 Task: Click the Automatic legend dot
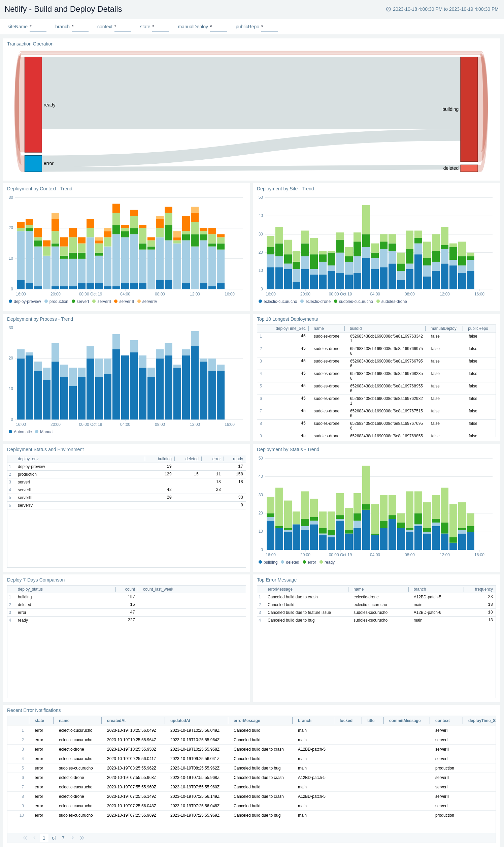[10, 432]
